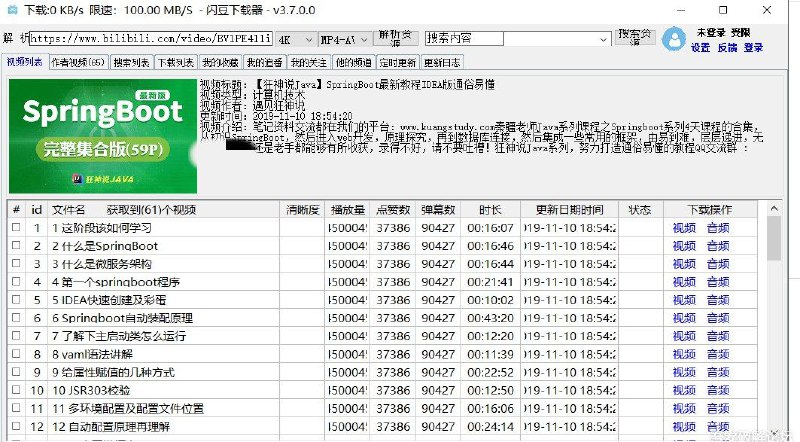Open the 下载列表 tab
Image resolution: width=800 pixels, height=442 pixels.
tap(176, 62)
